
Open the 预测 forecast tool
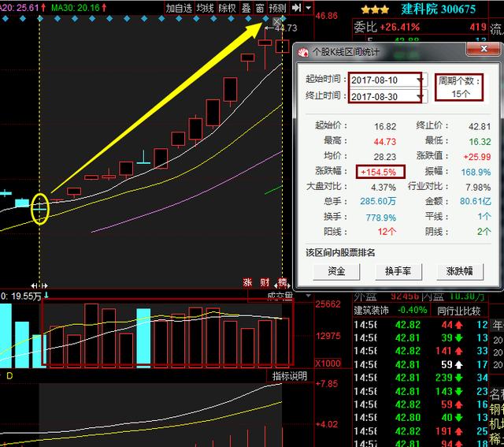277,8
